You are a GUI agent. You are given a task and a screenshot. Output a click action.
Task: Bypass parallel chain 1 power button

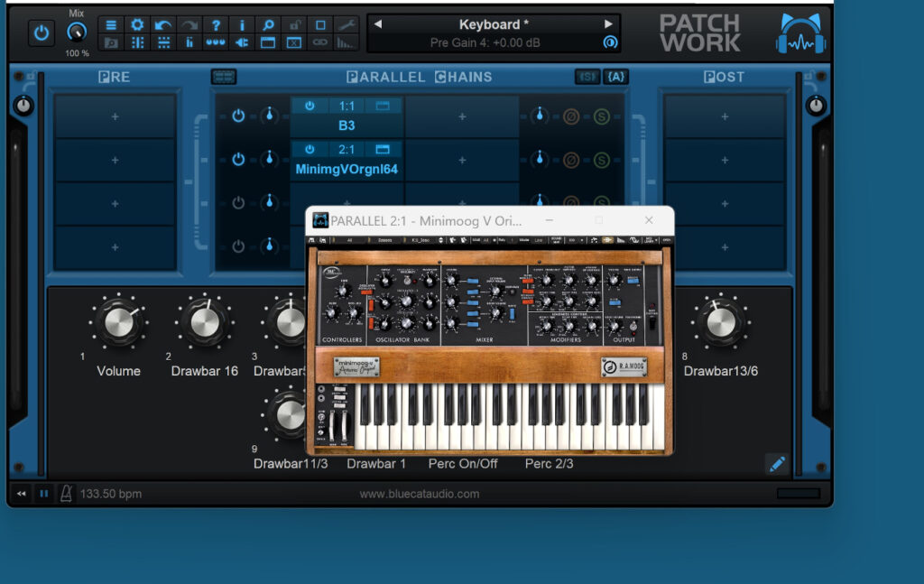238,116
